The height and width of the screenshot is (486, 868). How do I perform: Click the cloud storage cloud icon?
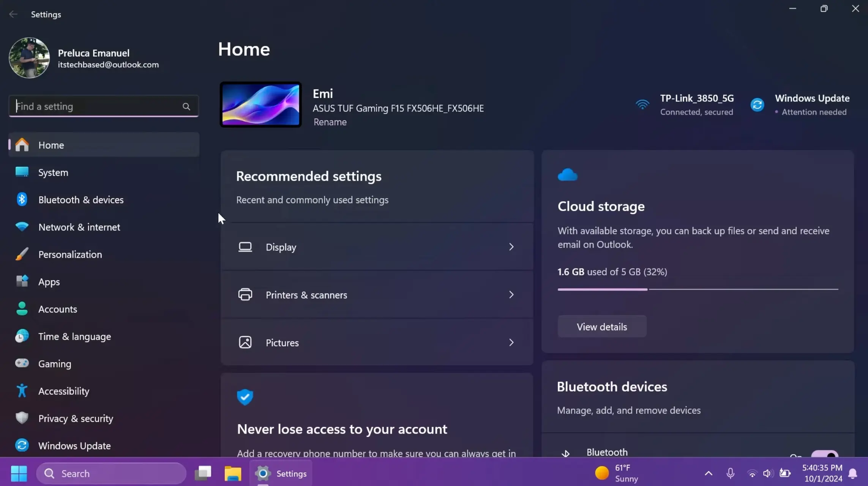click(568, 175)
